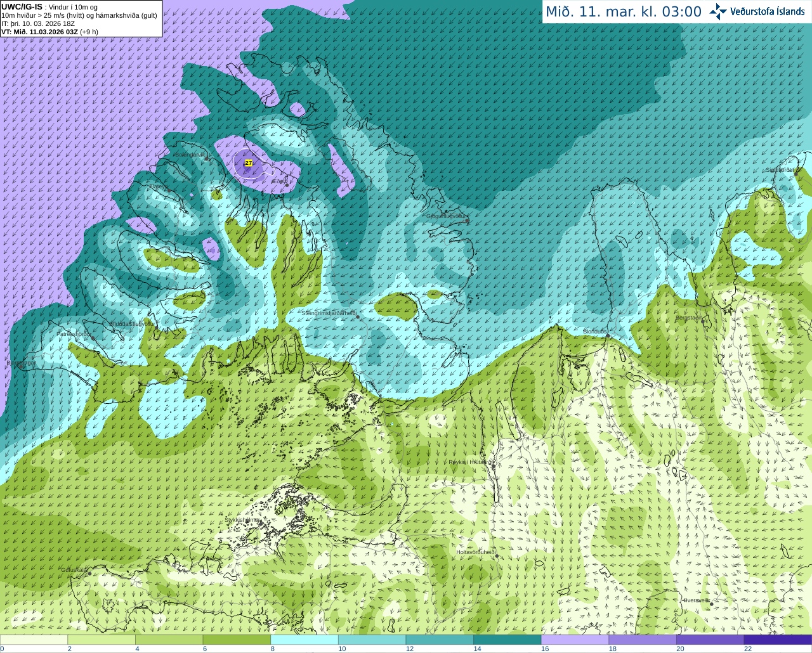This screenshot has width=812, height=653.
Task: Click the UWC/IG-IS model title
Action: tap(22, 7)
